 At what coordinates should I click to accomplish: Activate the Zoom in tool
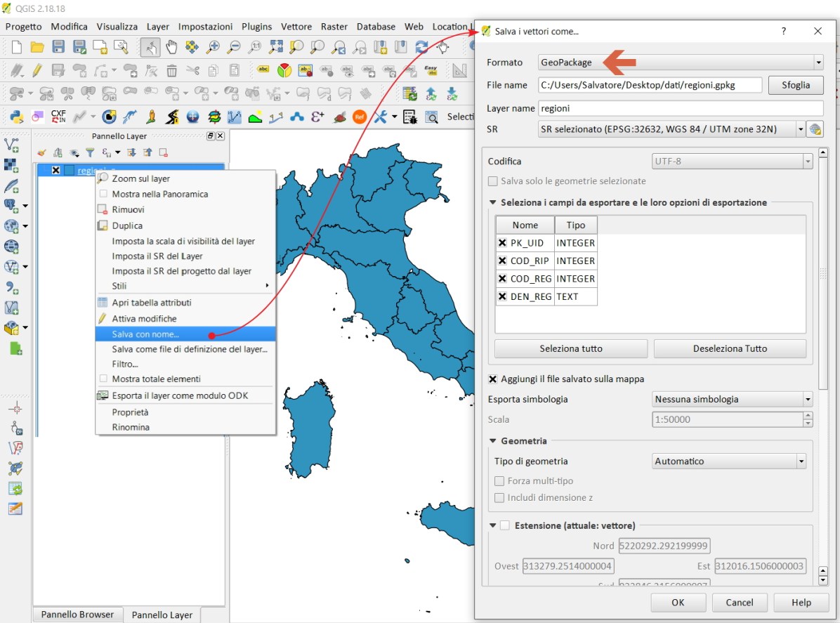click(x=214, y=47)
